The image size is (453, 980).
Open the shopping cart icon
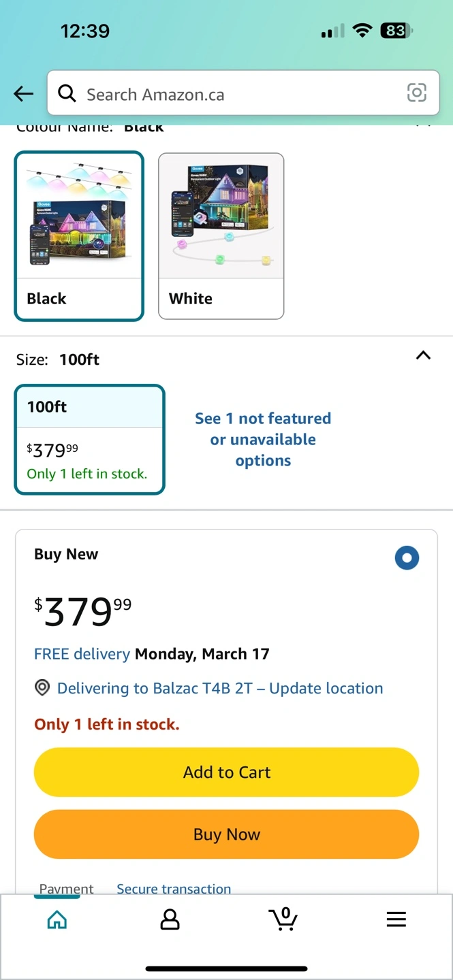click(283, 919)
